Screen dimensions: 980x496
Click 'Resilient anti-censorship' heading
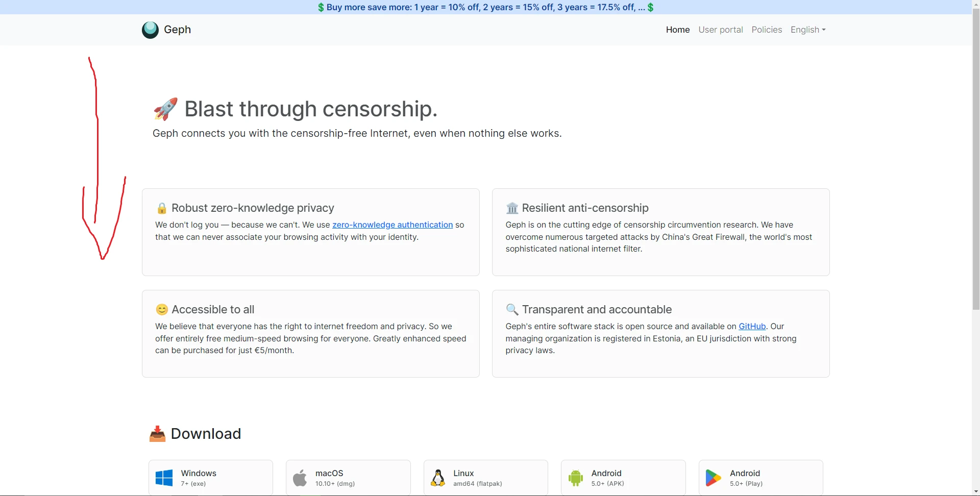pyautogui.click(x=585, y=208)
